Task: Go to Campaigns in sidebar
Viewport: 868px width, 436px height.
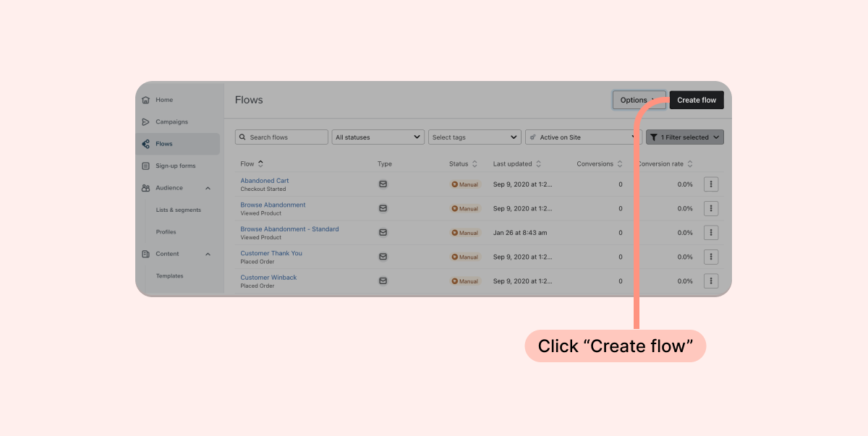Action: click(171, 122)
